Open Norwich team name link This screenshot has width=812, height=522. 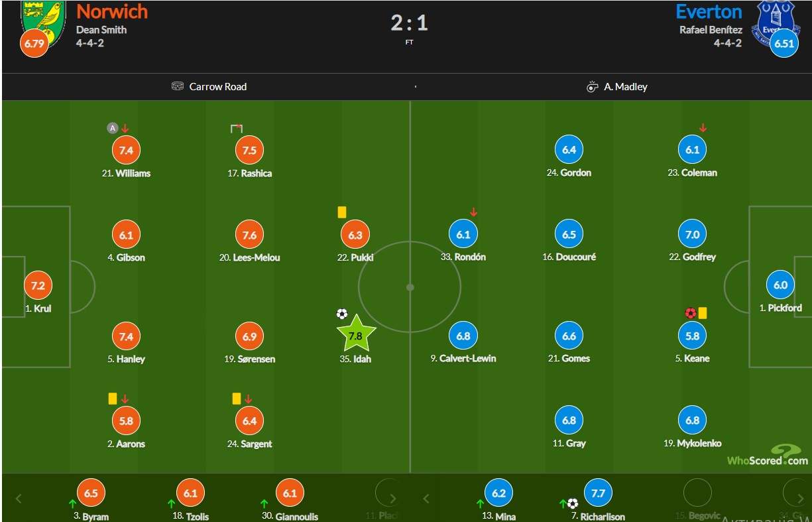[112, 11]
